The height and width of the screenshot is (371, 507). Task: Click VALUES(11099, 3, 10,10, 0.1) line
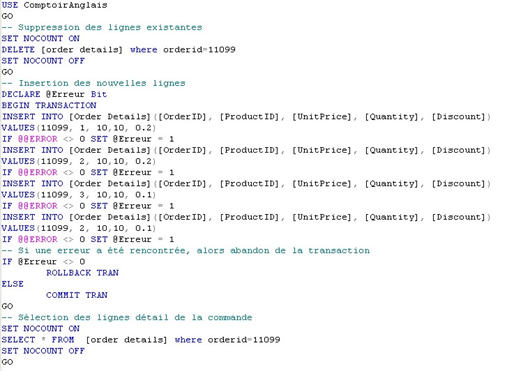pos(79,195)
